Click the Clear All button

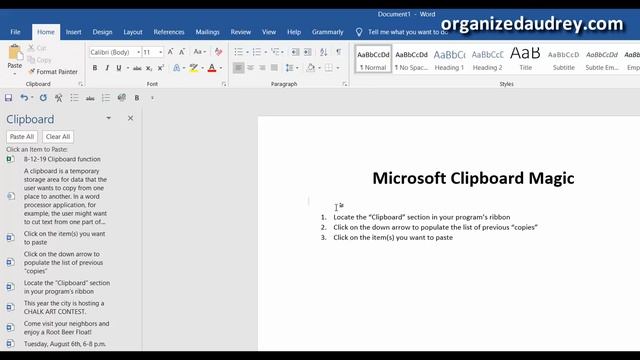[58, 137]
